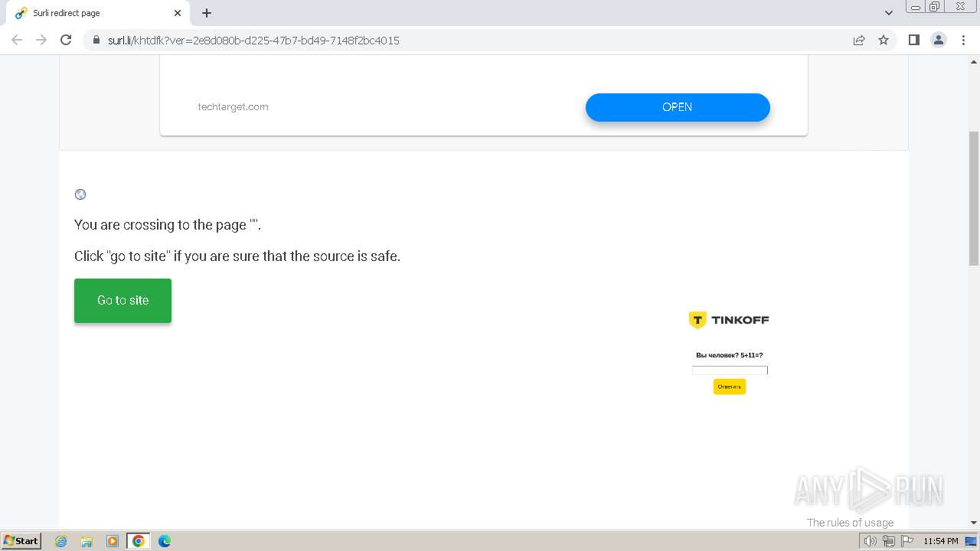Reload the current page
This screenshot has width=980, height=551.
pos(66,40)
